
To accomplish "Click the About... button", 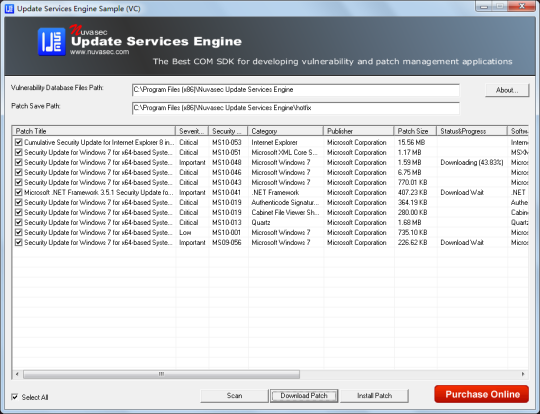I will [507, 90].
